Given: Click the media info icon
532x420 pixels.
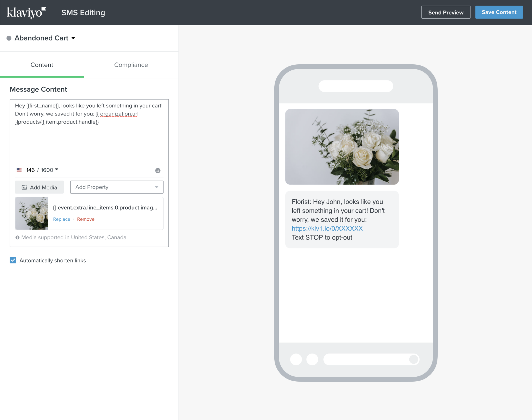Looking at the screenshot, I should 17,238.
